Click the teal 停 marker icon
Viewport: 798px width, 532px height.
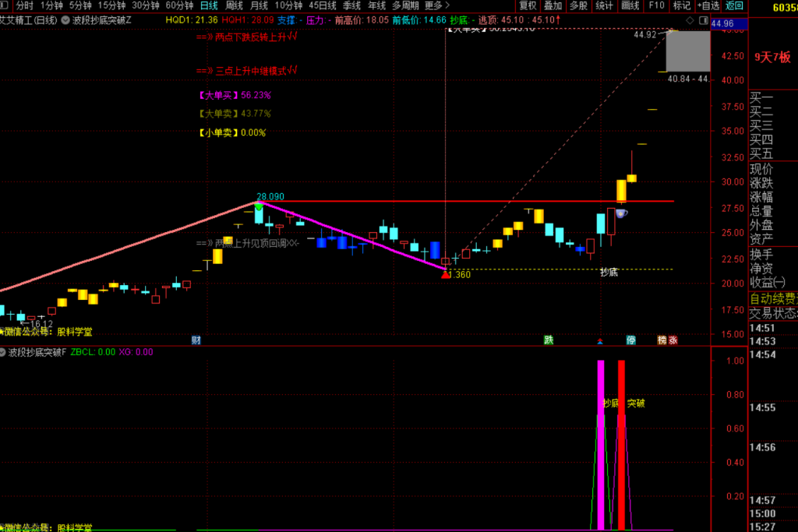tap(631, 340)
